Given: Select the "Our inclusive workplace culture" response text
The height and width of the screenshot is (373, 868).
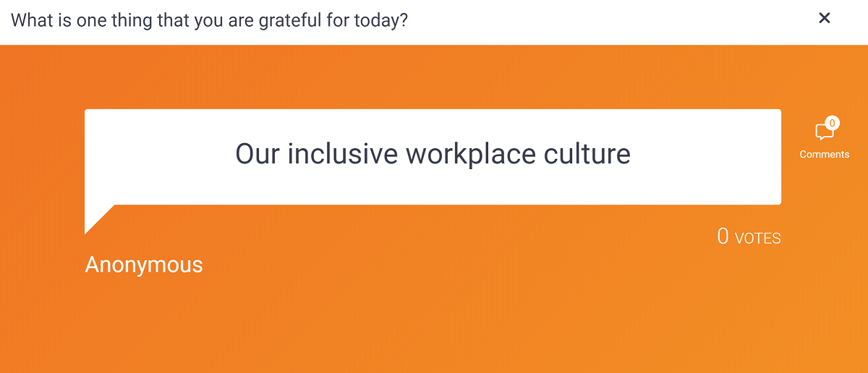Looking at the screenshot, I should tap(433, 154).
